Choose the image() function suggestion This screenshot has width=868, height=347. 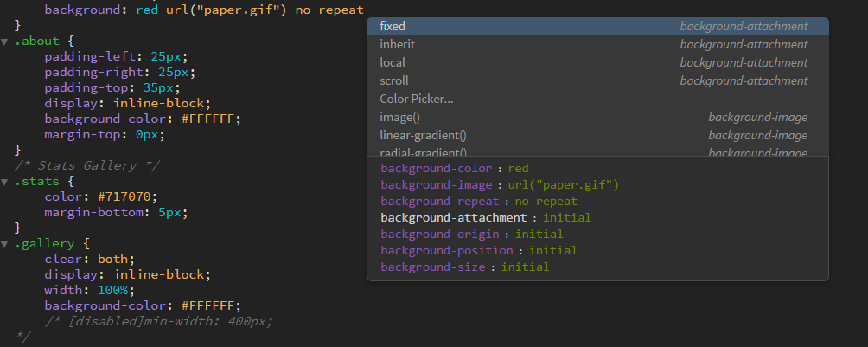point(400,117)
